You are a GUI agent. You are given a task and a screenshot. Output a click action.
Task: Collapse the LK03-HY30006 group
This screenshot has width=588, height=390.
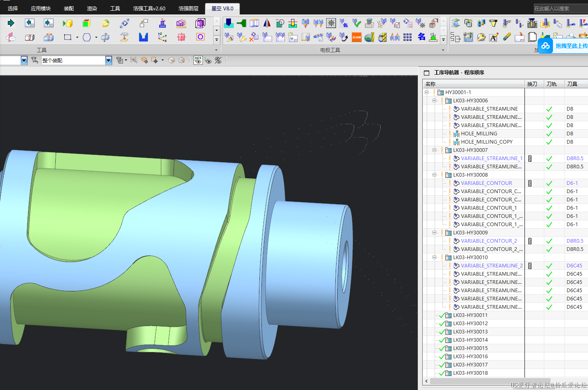(x=434, y=101)
